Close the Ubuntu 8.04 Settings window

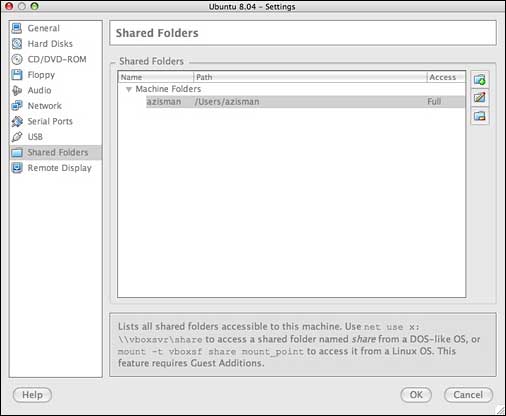(9, 6)
